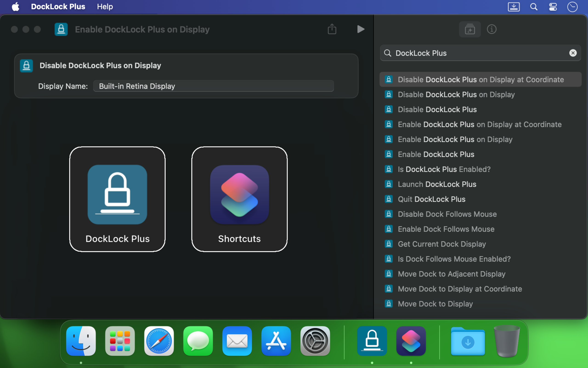Run the shortcut with the play button
The height and width of the screenshot is (368, 588).
coord(361,29)
